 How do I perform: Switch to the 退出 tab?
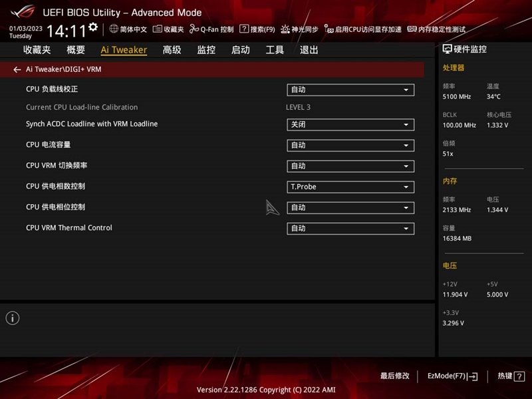[x=309, y=50]
